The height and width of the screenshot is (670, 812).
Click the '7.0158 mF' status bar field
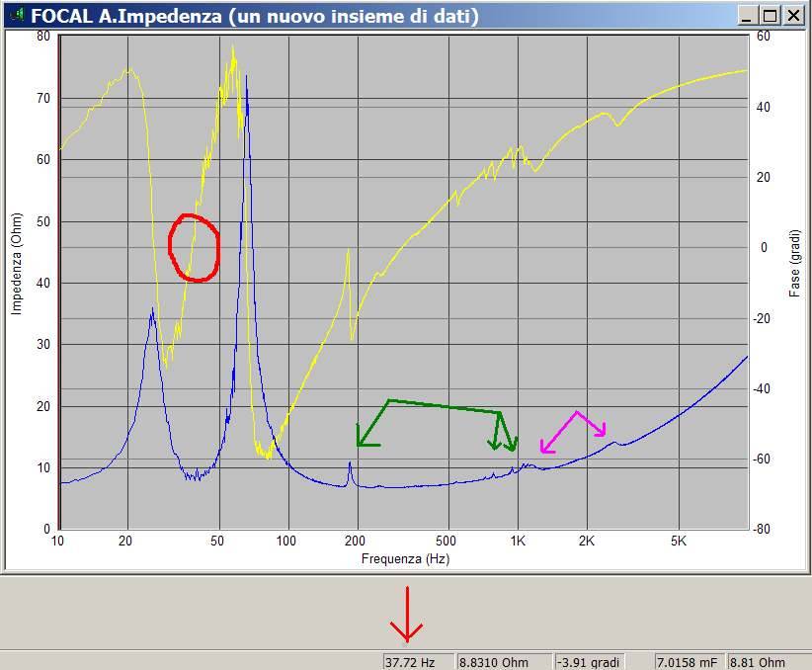[x=690, y=662]
